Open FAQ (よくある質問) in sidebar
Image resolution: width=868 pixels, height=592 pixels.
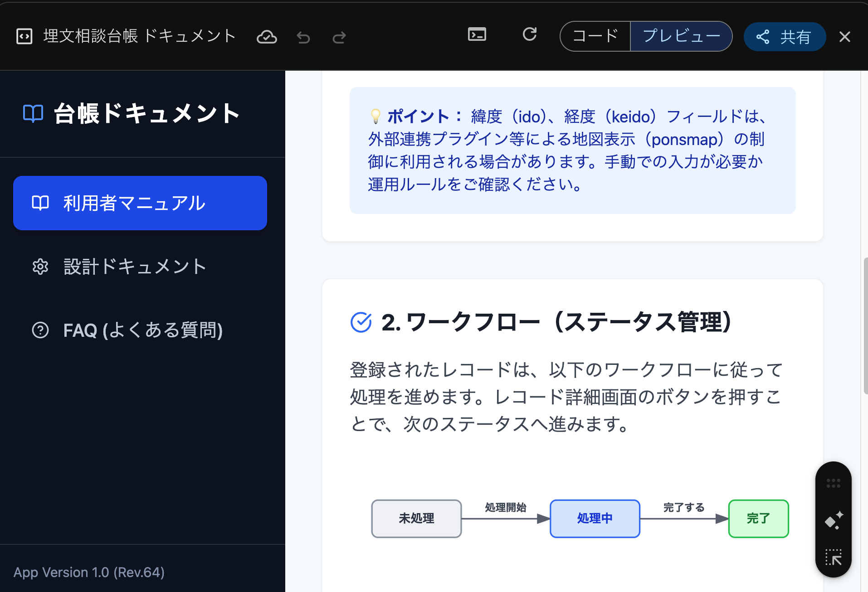[140, 330]
